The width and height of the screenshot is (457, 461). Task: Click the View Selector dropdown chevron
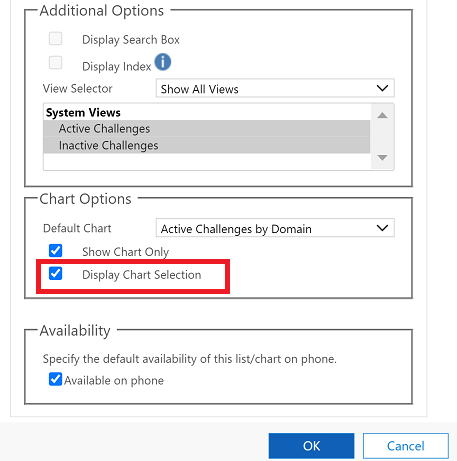tap(382, 88)
